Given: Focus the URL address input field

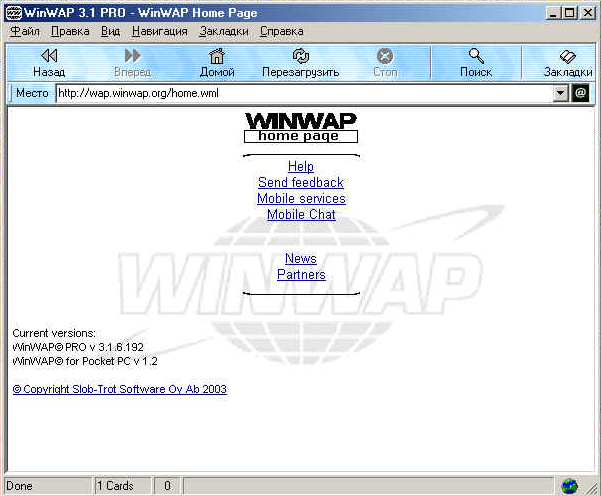Looking at the screenshot, I should [x=304, y=93].
